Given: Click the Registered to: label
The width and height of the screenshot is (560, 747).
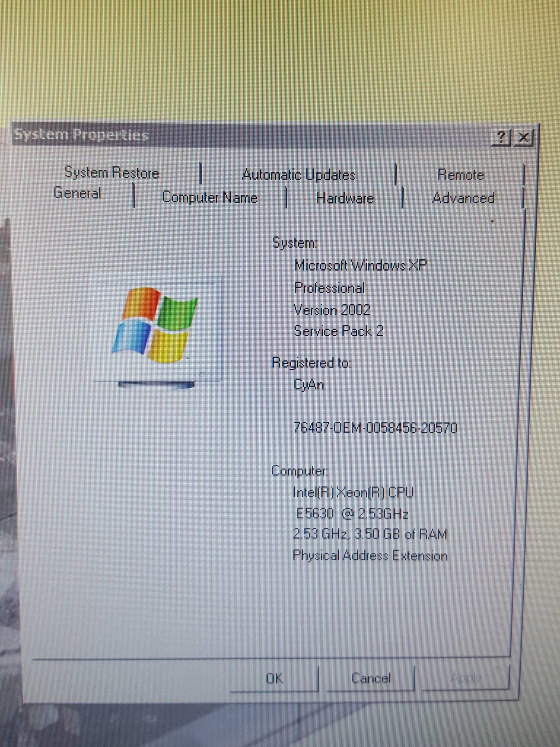Looking at the screenshot, I should [x=311, y=363].
